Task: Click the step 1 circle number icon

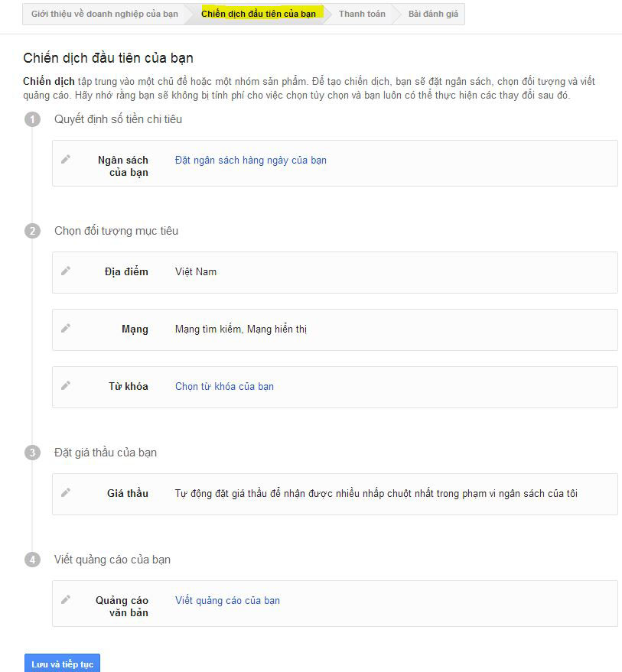Action: 32,119
